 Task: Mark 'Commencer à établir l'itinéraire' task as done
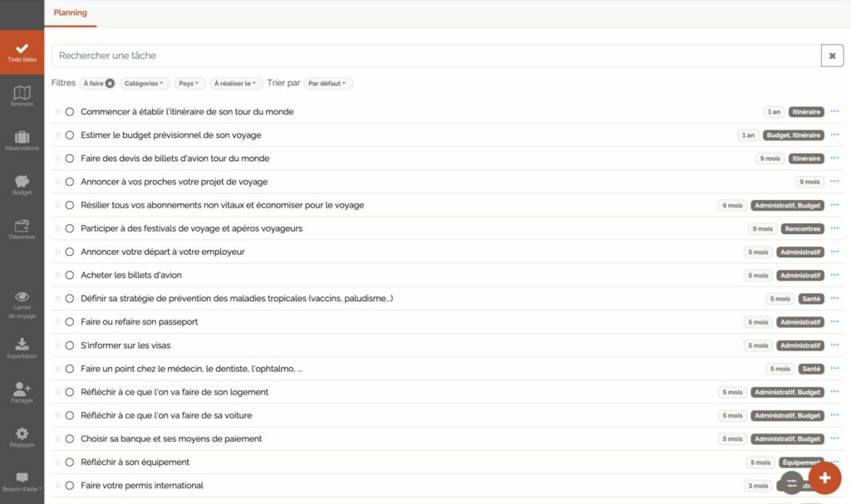click(x=70, y=112)
